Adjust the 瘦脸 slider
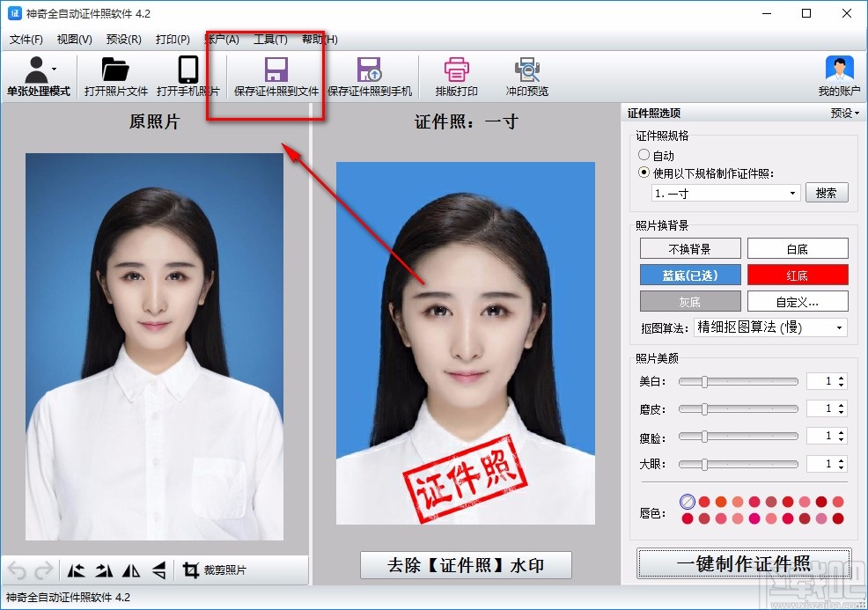Viewport: 868px width, 610px height. pyautogui.click(x=738, y=437)
